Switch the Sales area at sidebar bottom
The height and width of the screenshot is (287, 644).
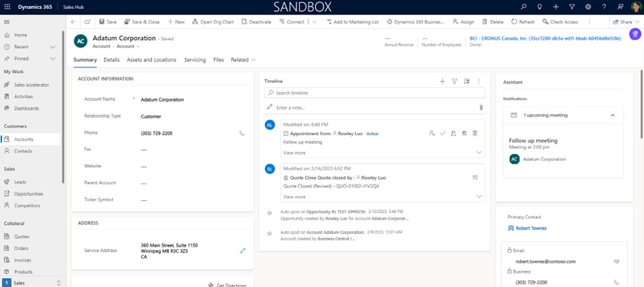(x=32, y=282)
